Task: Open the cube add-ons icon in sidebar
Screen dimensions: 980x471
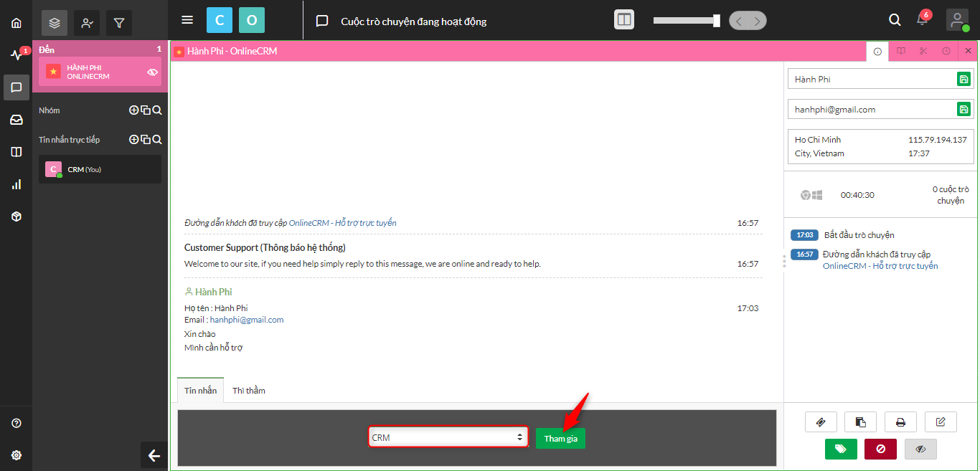Action: coord(16,217)
